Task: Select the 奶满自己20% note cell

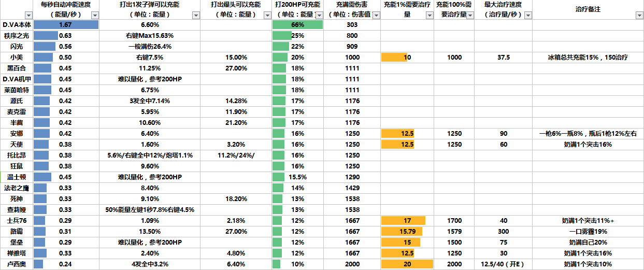Action: point(588,243)
